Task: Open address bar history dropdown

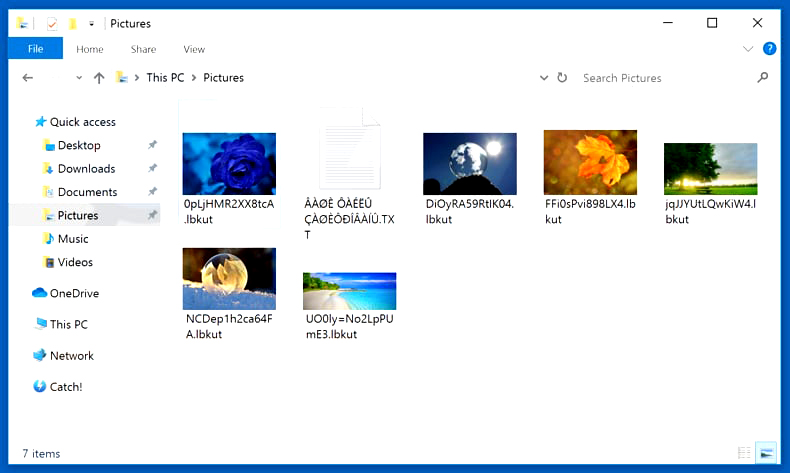Action: point(544,78)
